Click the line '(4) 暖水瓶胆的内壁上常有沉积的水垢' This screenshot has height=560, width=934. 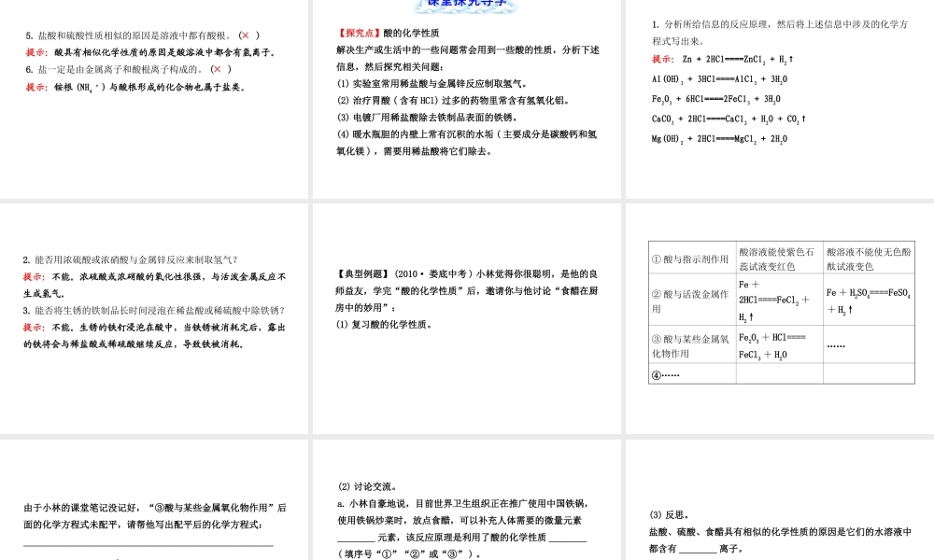pyautogui.click(x=467, y=134)
